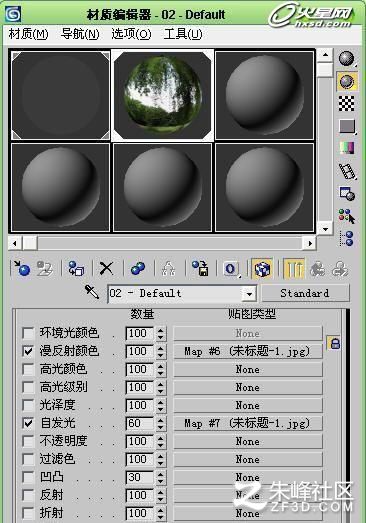Click the Sample UV Tiling icon

tap(347, 126)
